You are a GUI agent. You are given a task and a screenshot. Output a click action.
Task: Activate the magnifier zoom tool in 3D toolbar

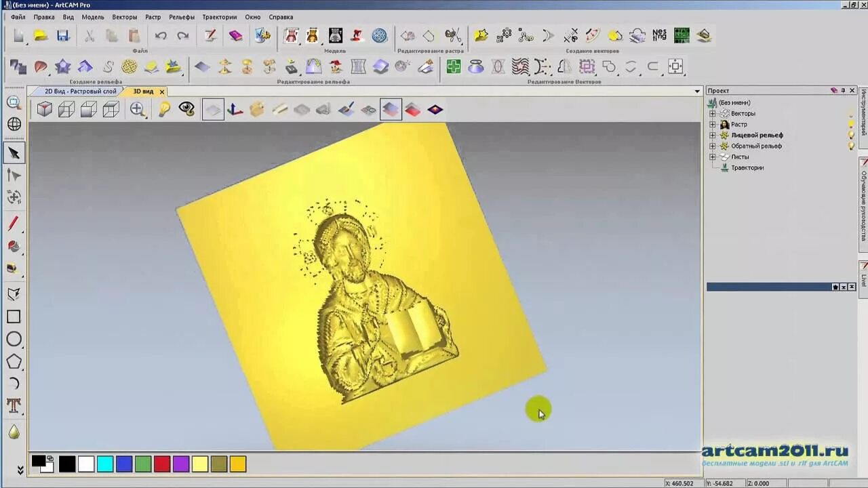[x=138, y=109]
